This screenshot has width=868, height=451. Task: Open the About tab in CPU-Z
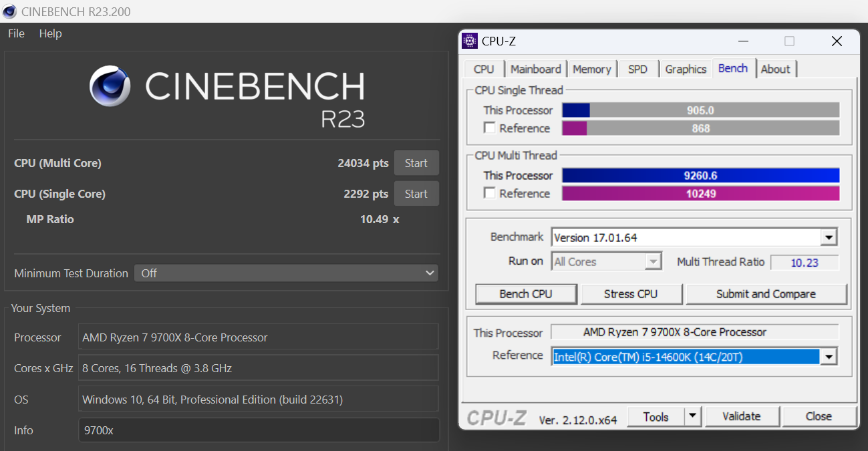pos(775,69)
